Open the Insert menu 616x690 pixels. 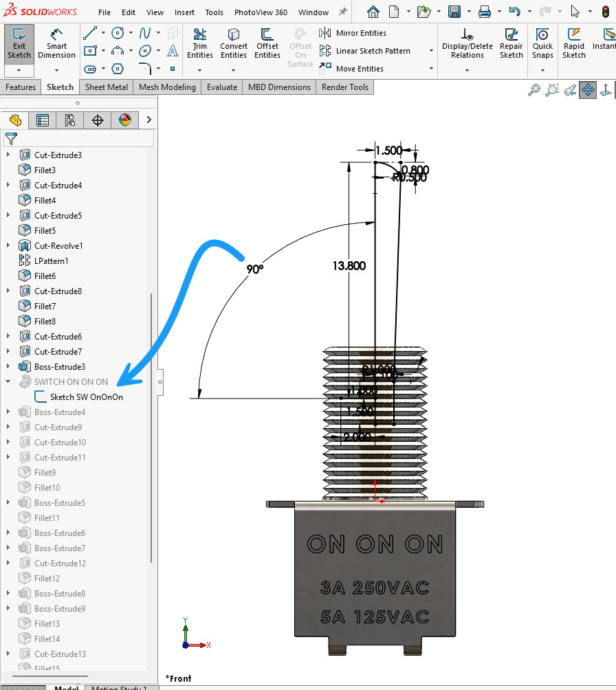click(x=184, y=12)
